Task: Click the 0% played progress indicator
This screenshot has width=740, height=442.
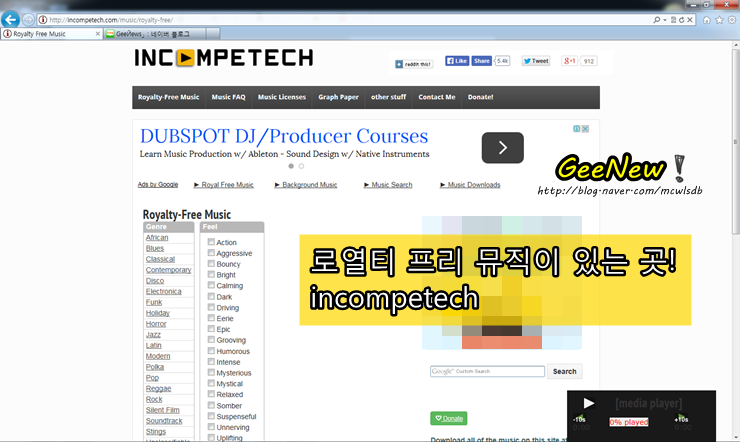Action: click(x=629, y=422)
